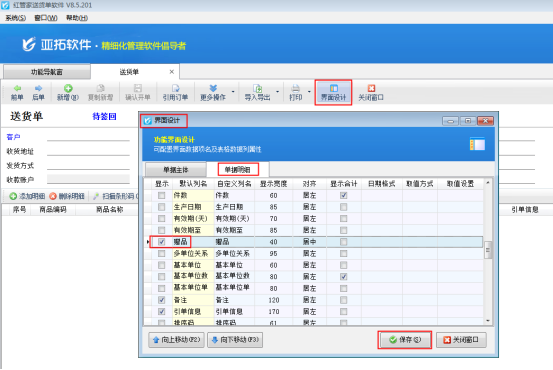Click the 打印 printer icon

click(x=296, y=89)
